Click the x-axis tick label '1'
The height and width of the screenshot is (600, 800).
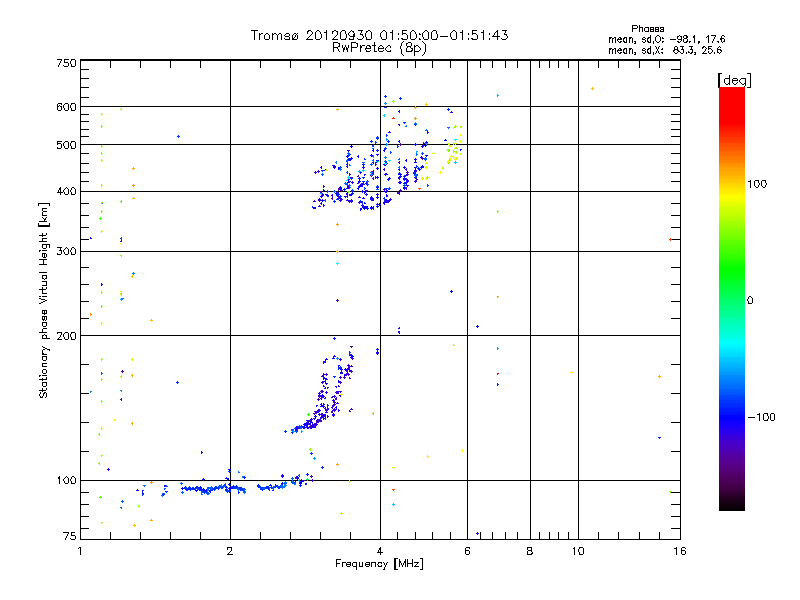click(x=80, y=551)
